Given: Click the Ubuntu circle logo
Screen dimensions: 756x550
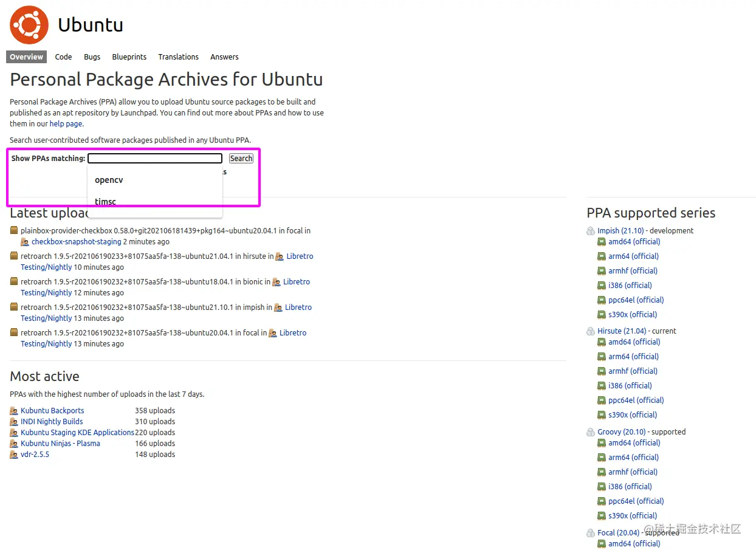Looking at the screenshot, I should [29, 25].
